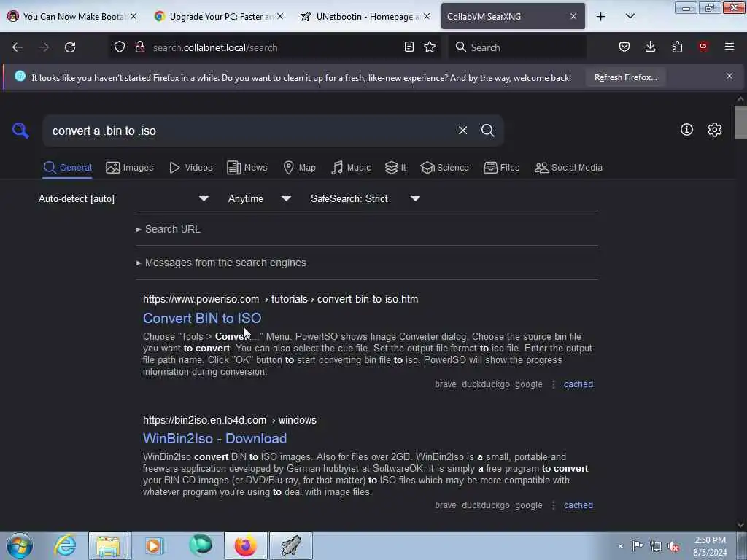Select the Files search category
This screenshot has width=747, height=560.
pyautogui.click(x=501, y=168)
